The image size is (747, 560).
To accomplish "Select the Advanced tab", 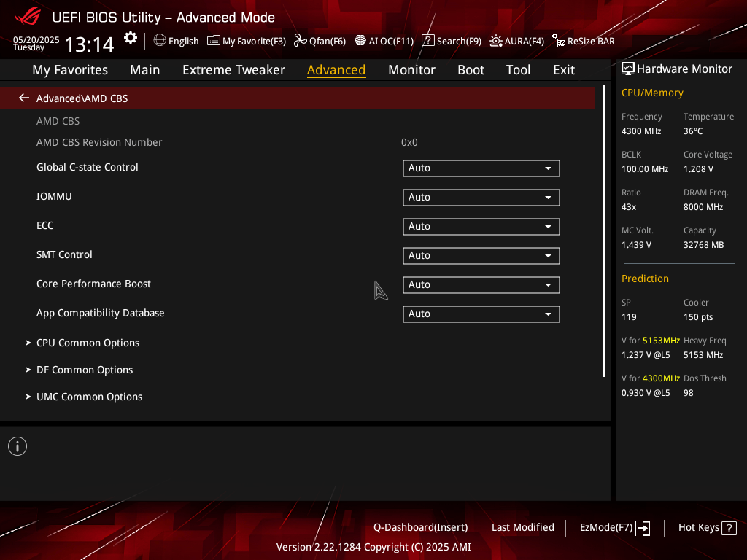I will pyautogui.click(x=336, y=70).
